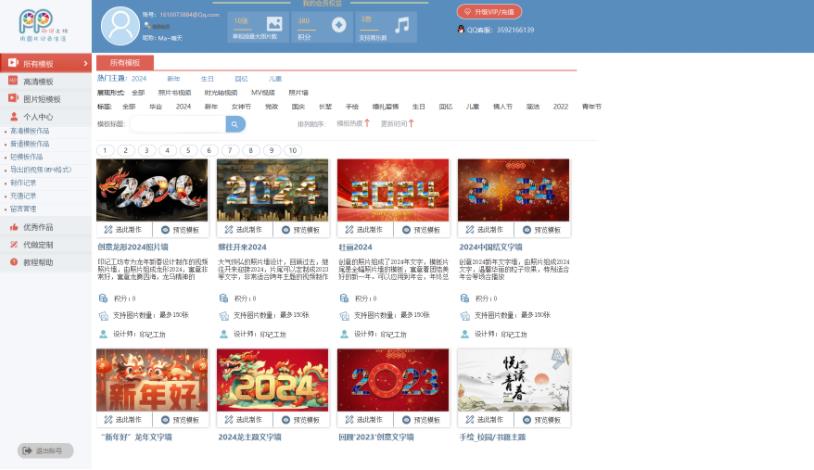Select tag 毕业 in the 标签 row
The image size is (814, 470).
pyautogui.click(x=155, y=106)
